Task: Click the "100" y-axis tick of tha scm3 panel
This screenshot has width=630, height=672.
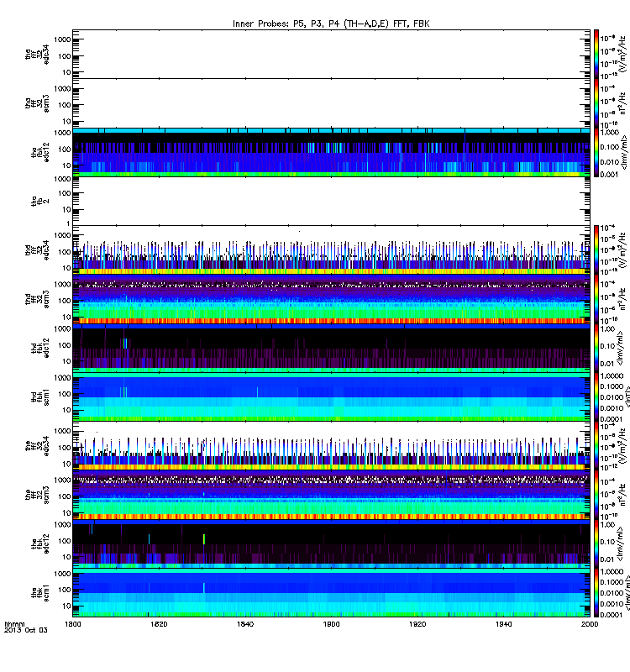Action: point(65,105)
